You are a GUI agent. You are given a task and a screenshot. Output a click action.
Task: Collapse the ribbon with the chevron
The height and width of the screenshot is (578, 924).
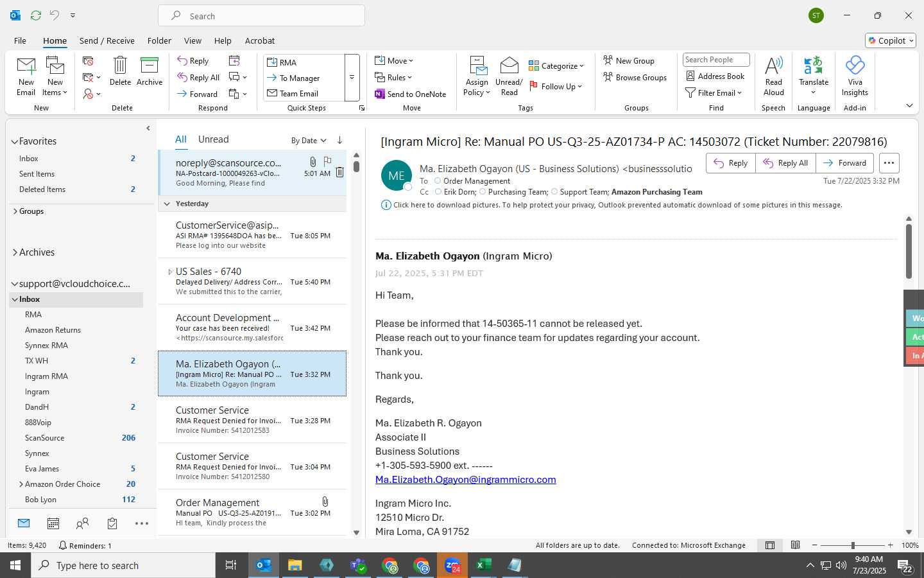point(909,105)
